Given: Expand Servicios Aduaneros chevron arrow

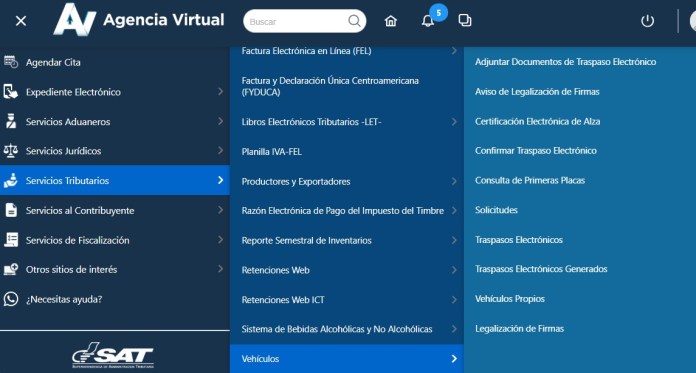Looking at the screenshot, I should pos(220,121).
